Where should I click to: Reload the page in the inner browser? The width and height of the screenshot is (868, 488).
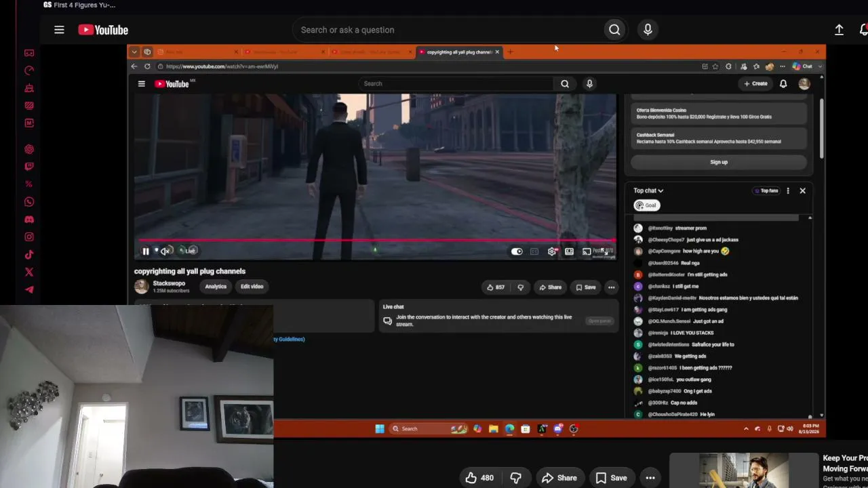[147, 66]
